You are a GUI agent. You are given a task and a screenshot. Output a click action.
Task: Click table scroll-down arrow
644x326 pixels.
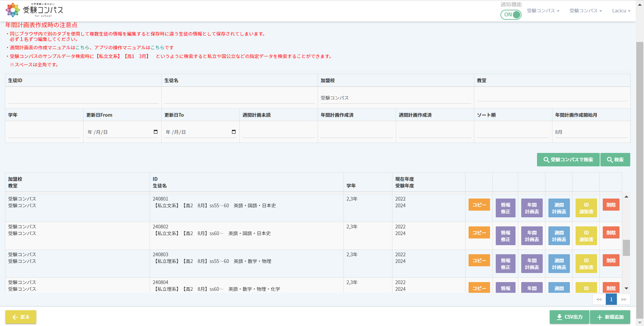point(626,288)
